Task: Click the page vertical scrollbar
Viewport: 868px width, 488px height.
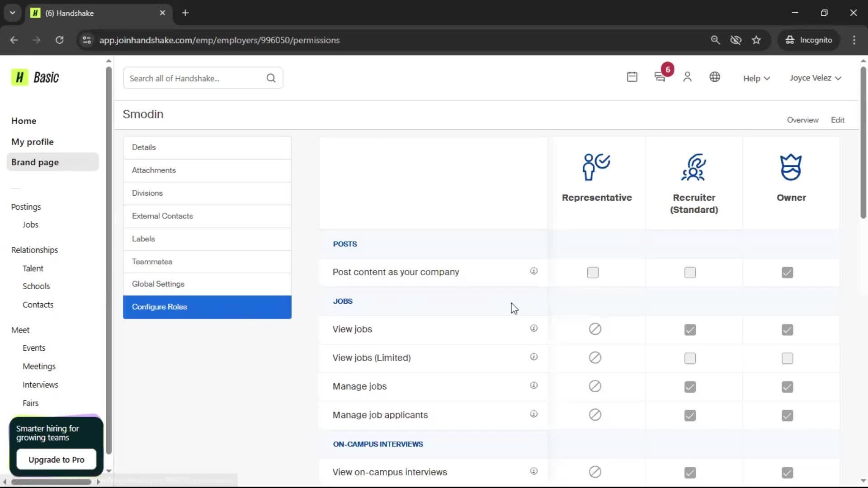Action: (x=863, y=143)
